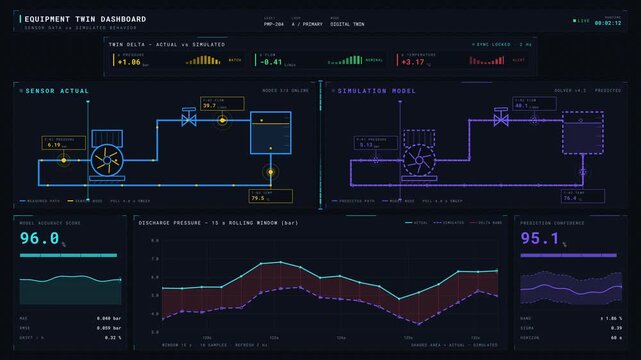
Task: Click the green LIVE status indicator
Action: coord(581,20)
